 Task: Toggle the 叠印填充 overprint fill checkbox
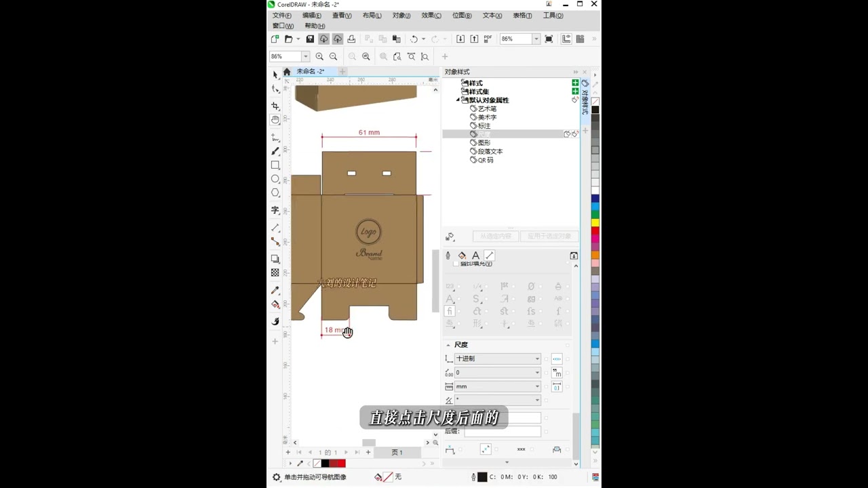[456, 264]
